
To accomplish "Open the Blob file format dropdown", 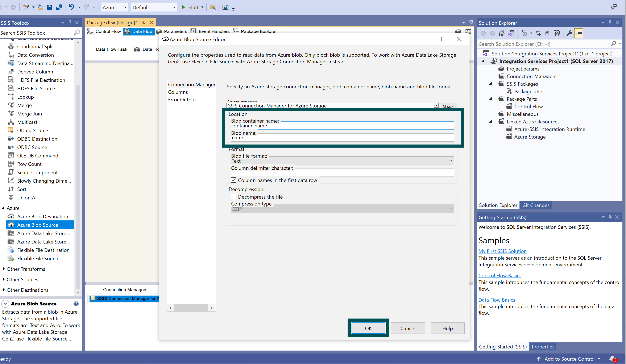I will point(342,161).
